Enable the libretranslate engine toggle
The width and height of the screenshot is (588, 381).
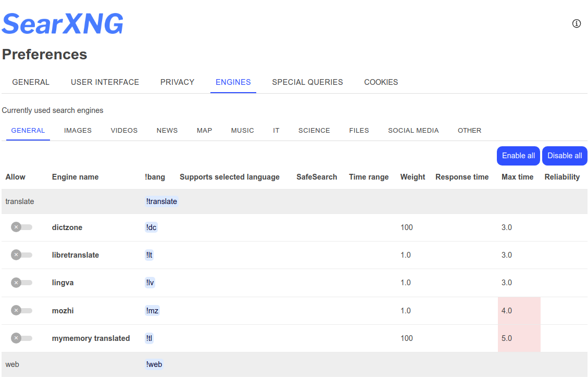click(x=21, y=255)
